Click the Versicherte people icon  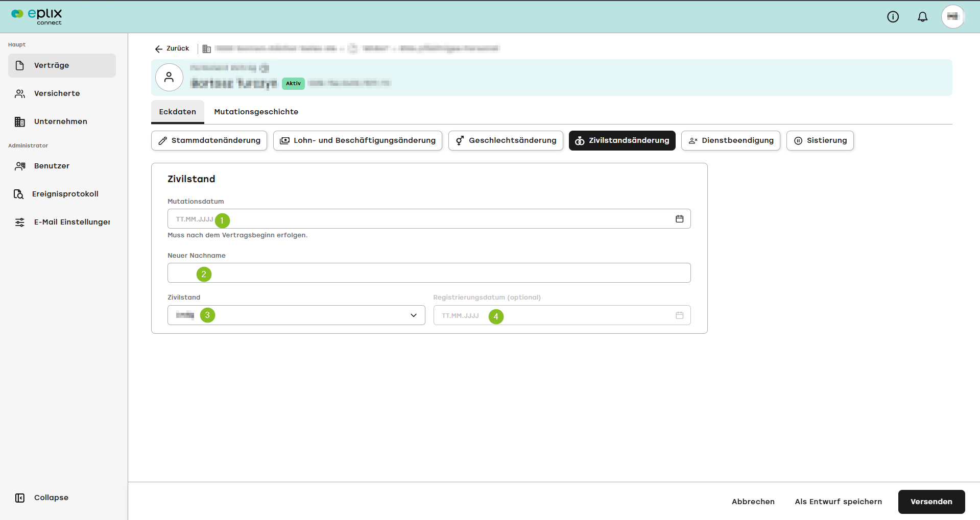(x=20, y=93)
